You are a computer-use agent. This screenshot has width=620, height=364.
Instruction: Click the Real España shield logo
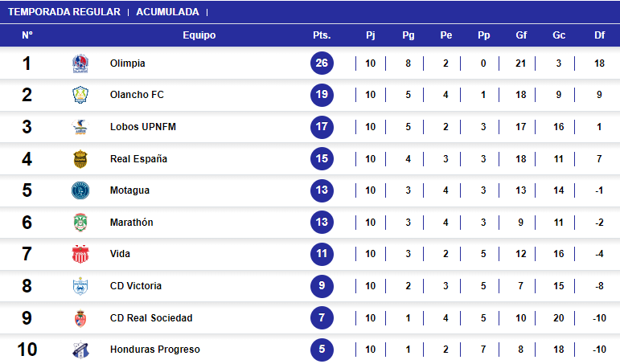click(x=80, y=159)
